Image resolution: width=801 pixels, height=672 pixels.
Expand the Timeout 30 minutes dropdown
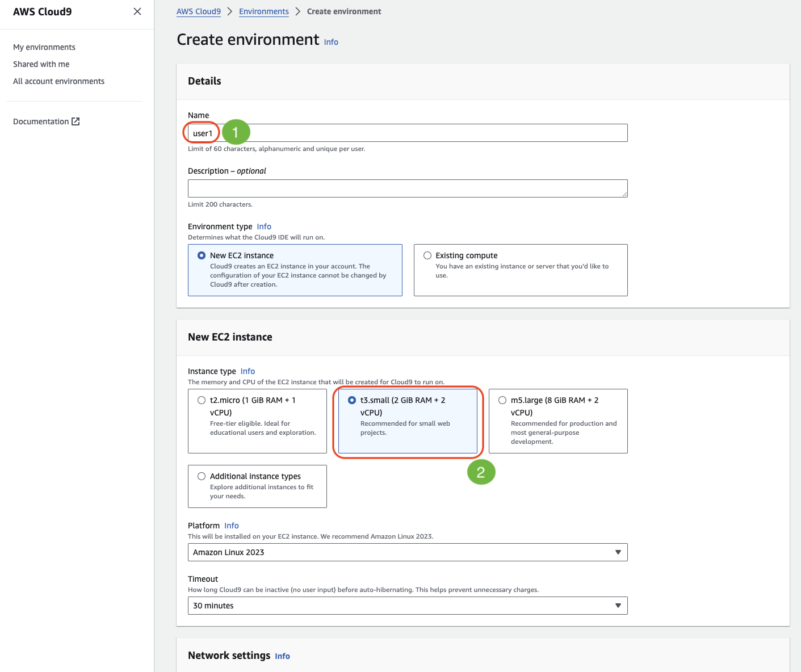point(408,606)
